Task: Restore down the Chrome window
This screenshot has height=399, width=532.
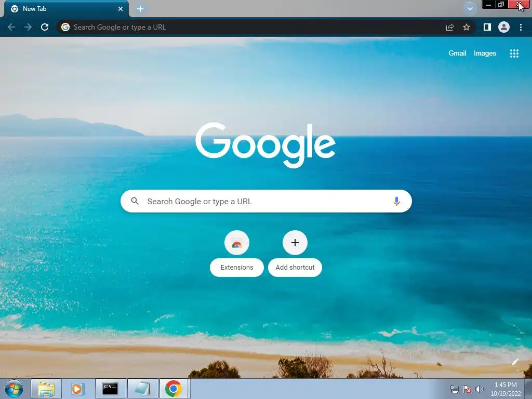Action: [x=501, y=4]
